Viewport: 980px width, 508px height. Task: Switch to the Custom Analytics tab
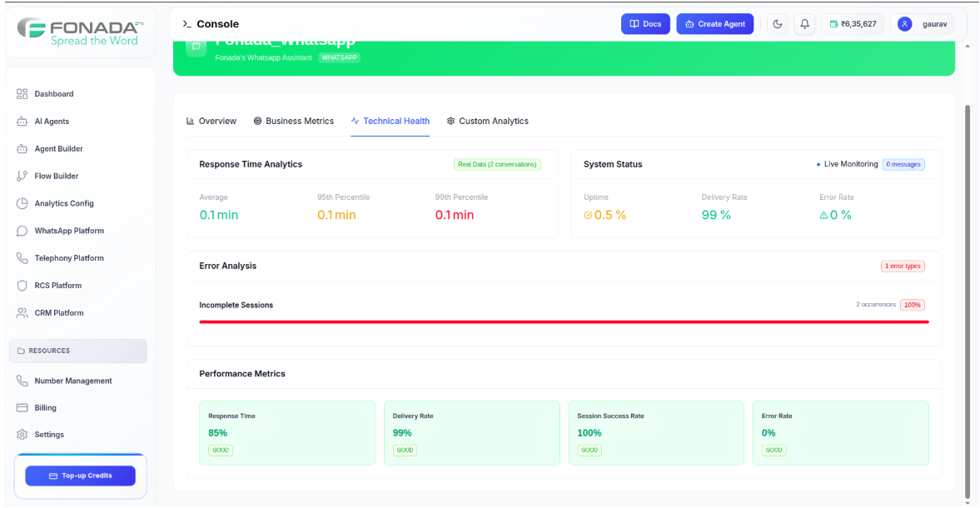click(487, 122)
